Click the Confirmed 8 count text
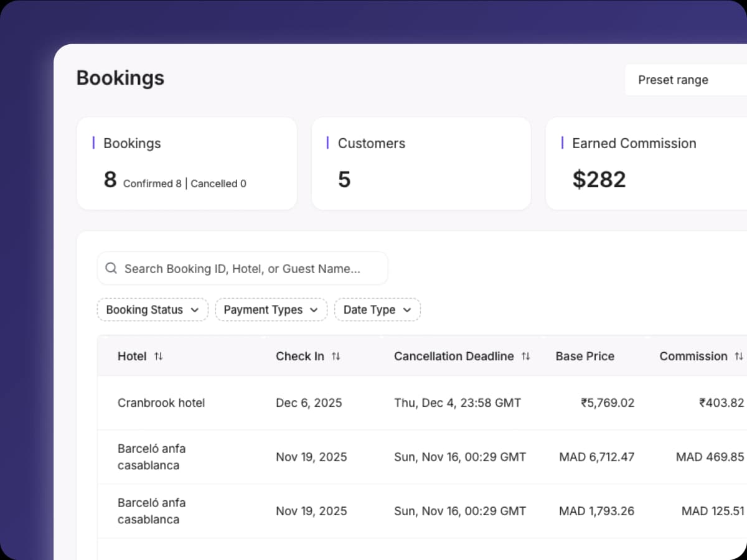This screenshot has height=560, width=747. [x=152, y=184]
